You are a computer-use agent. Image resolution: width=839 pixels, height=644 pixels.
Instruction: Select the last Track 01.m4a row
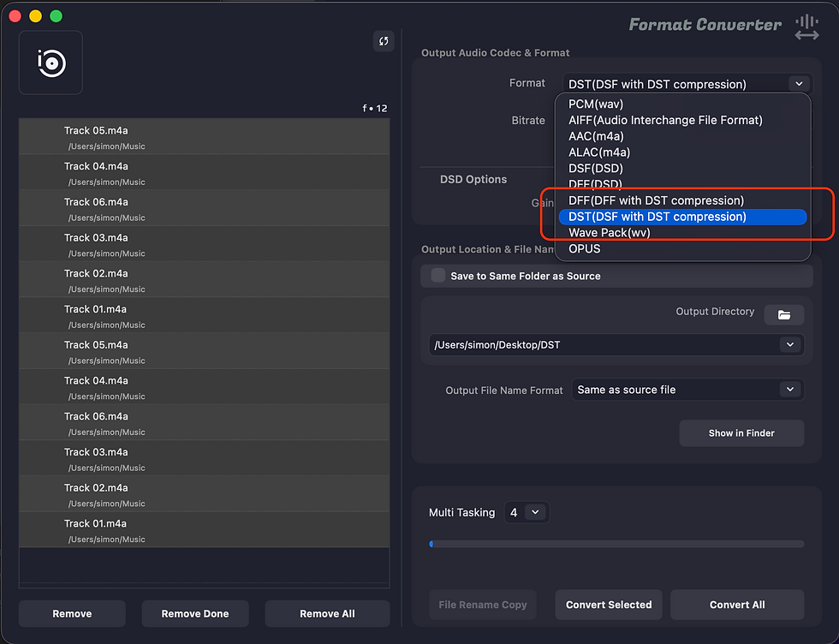click(205, 529)
